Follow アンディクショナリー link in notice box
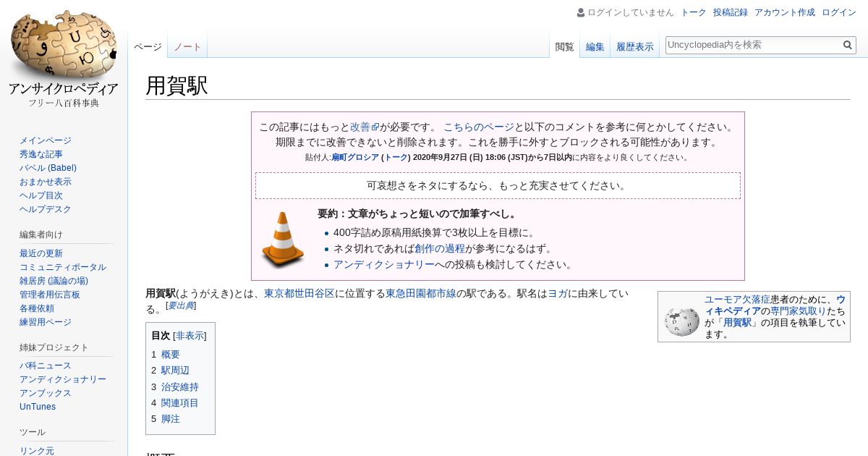The height and width of the screenshot is (456, 868). 384,264
